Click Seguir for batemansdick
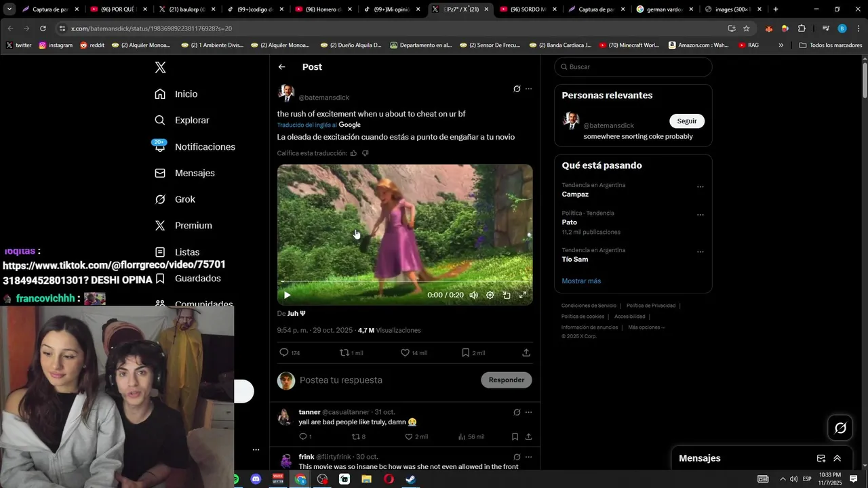This screenshot has height=488, width=868. [687, 121]
